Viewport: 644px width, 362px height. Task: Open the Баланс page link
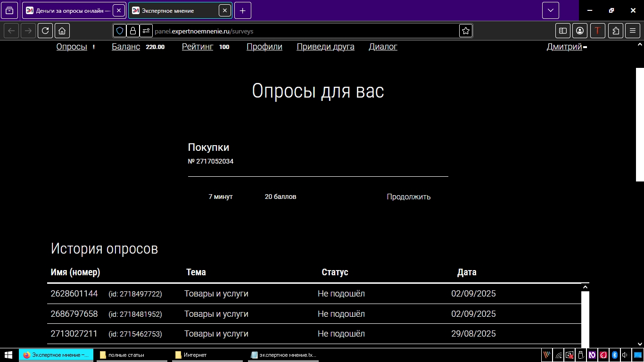click(125, 47)
